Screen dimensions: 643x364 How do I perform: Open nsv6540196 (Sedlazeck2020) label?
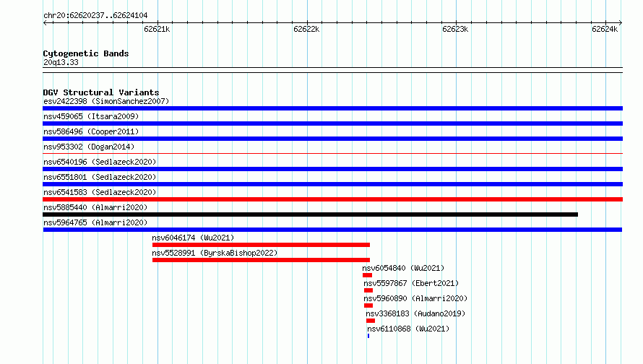point(100,162)
